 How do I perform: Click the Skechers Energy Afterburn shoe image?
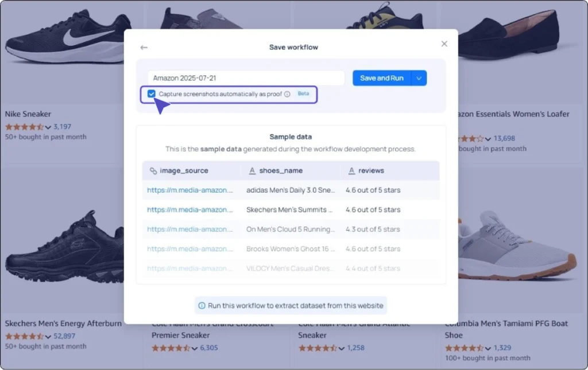(64, 247)
